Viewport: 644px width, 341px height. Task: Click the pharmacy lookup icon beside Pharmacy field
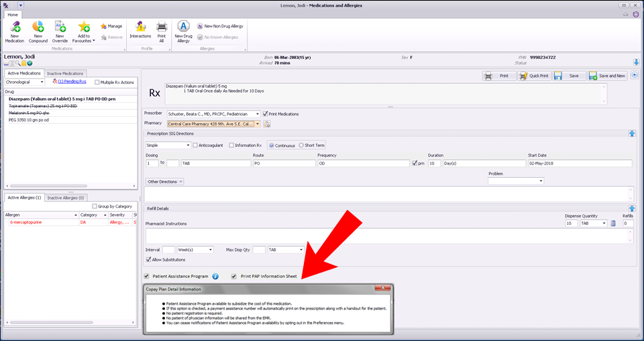[266, 124]
